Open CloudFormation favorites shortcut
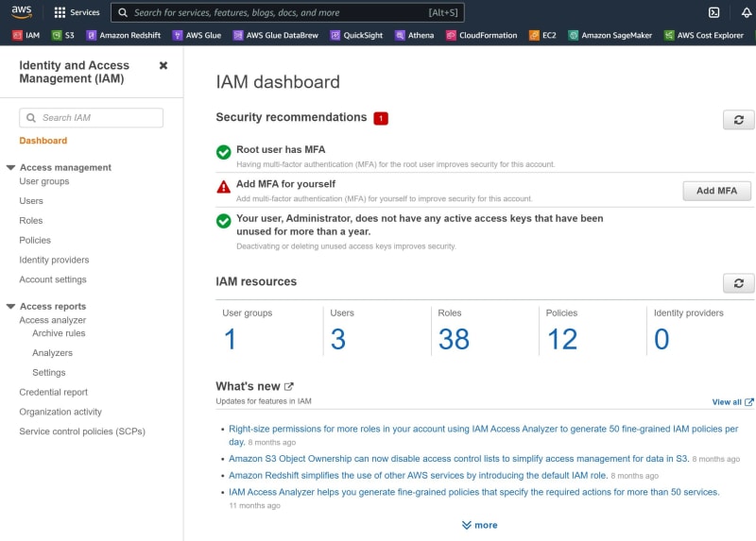Screen dimensions: 756x541 (x=481, y=35)
